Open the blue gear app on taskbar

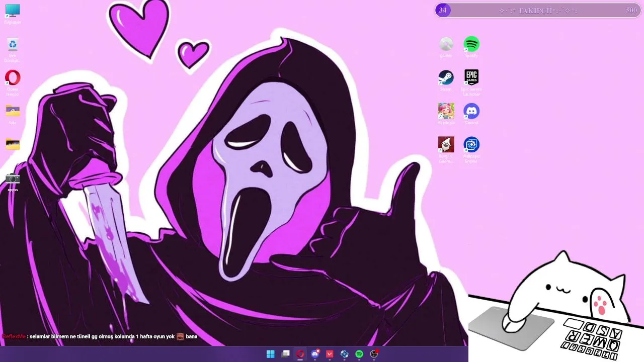pyautogui.click(x=345, y=354)
